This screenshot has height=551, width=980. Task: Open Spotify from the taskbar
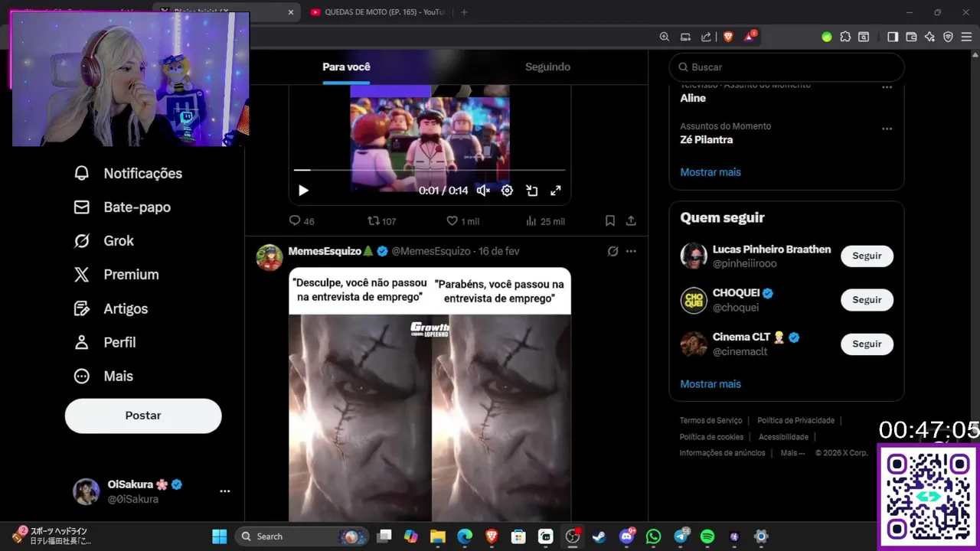click(x=707, y=536)
